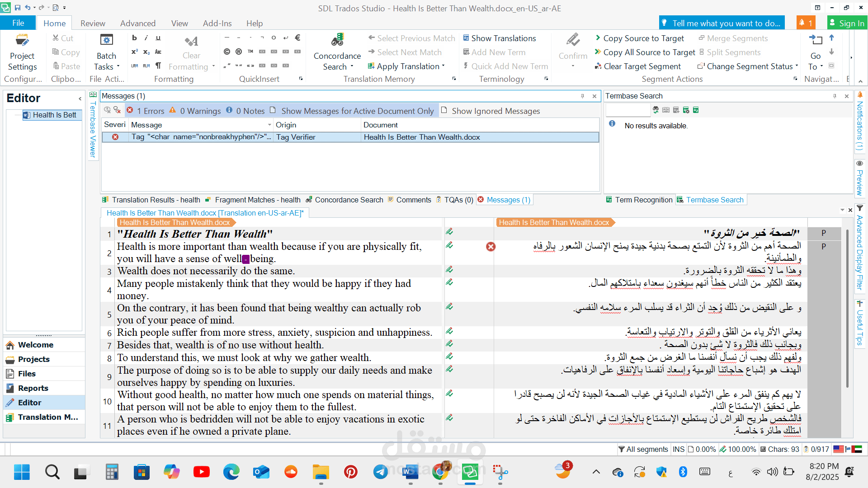The image size is (868, 488).
Task: Apply subscript formatting (x₂)
Action: (x=146, y=52)
